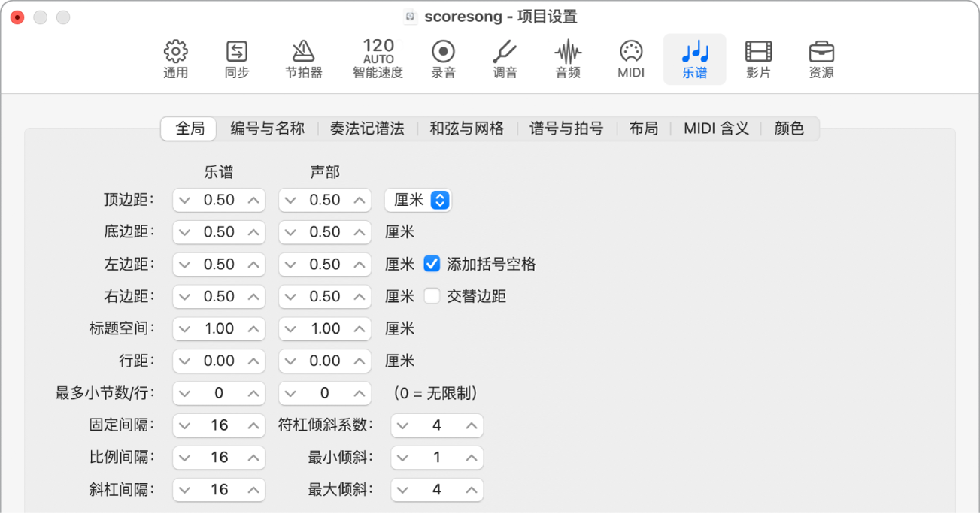Viewport: 980px width, 514px height.
Task: Switch to the 编号与名称 tab
Action: pos(267,128)
